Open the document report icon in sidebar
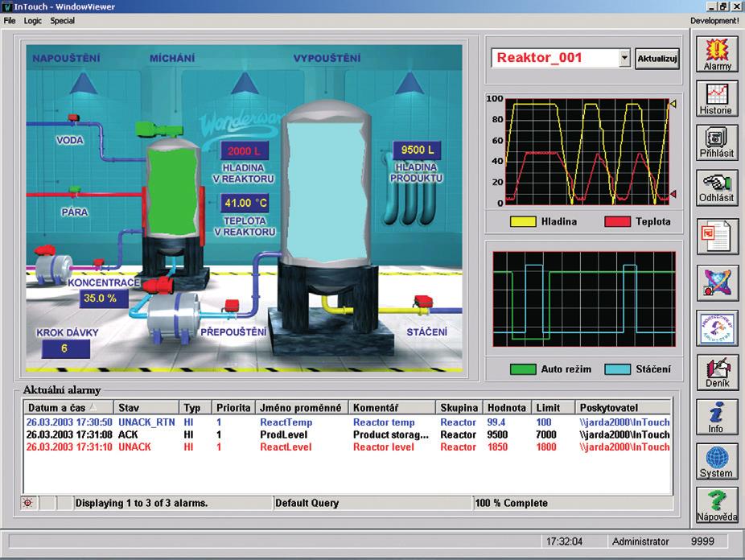 click(x=717, y=237)
